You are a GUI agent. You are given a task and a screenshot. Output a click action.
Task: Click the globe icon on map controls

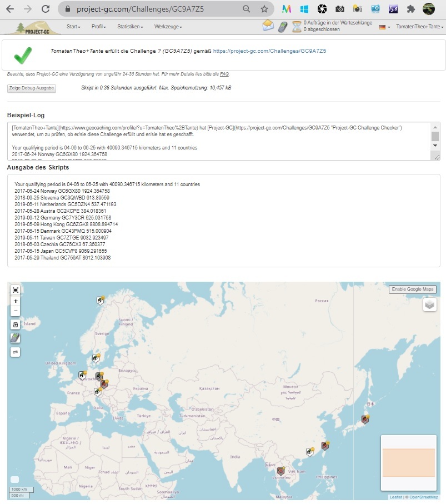coord(16,325)
